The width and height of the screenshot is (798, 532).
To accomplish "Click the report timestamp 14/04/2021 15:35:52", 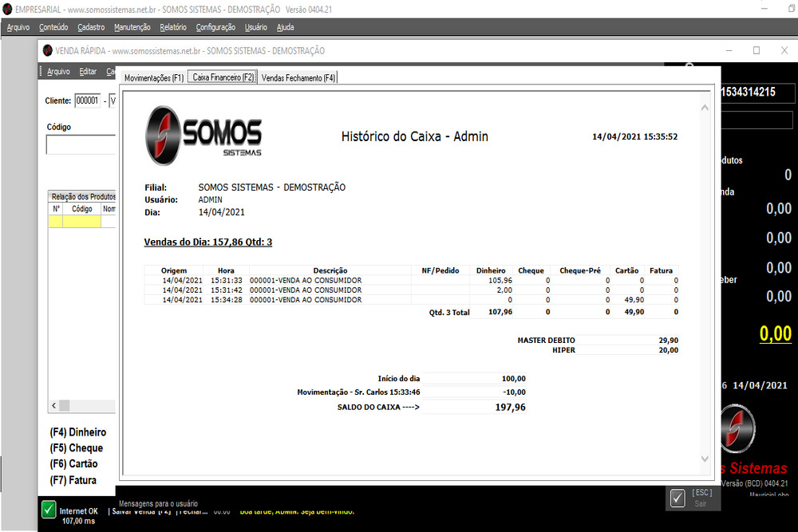I will [634, 136].
